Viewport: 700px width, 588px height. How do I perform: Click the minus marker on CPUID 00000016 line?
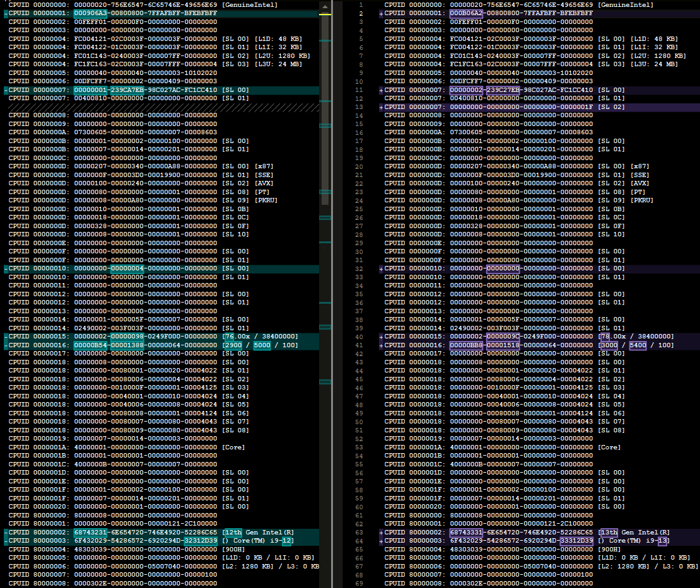click(4, 345)
